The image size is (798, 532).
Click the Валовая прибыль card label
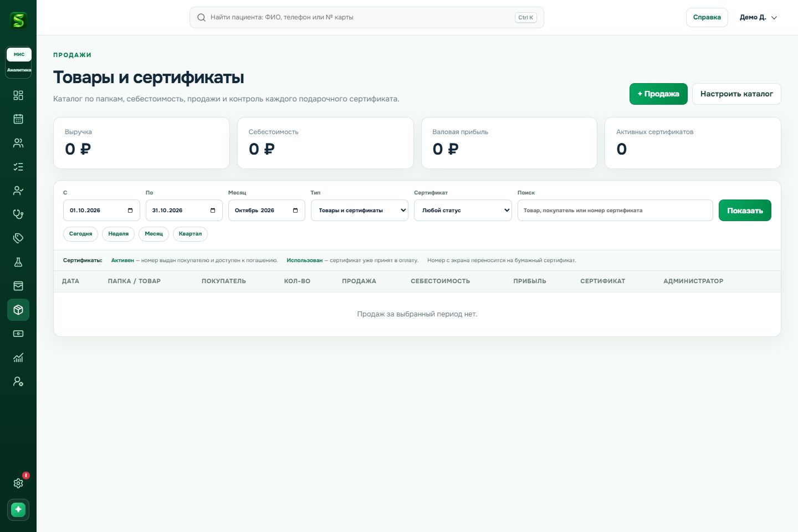(x=460, y=132)
